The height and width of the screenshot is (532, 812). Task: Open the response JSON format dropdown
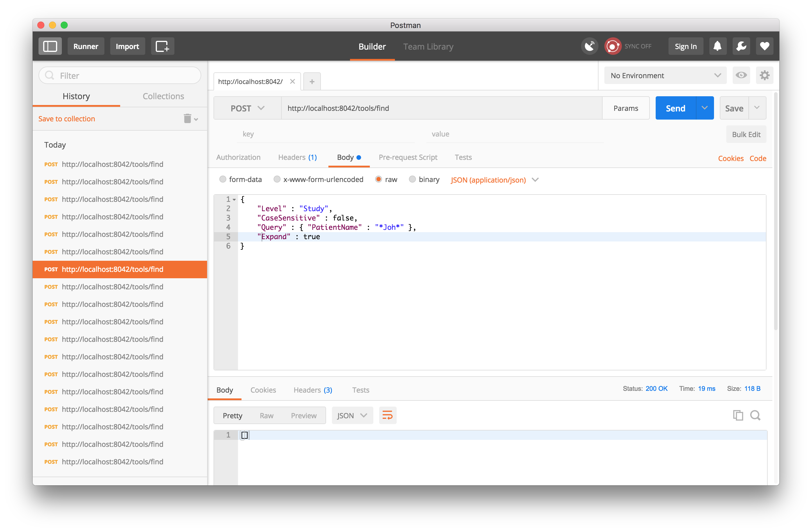click(x=352, y=415)
